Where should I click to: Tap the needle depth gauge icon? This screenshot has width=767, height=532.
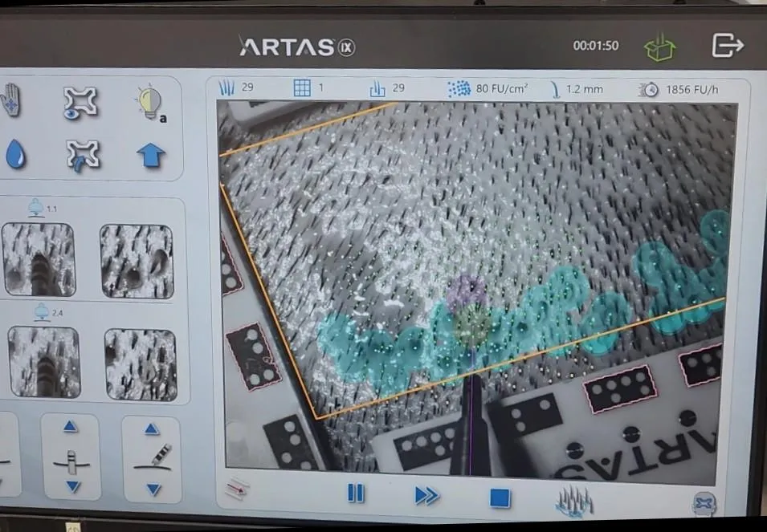pyautogui.click(x=71, y=461)
